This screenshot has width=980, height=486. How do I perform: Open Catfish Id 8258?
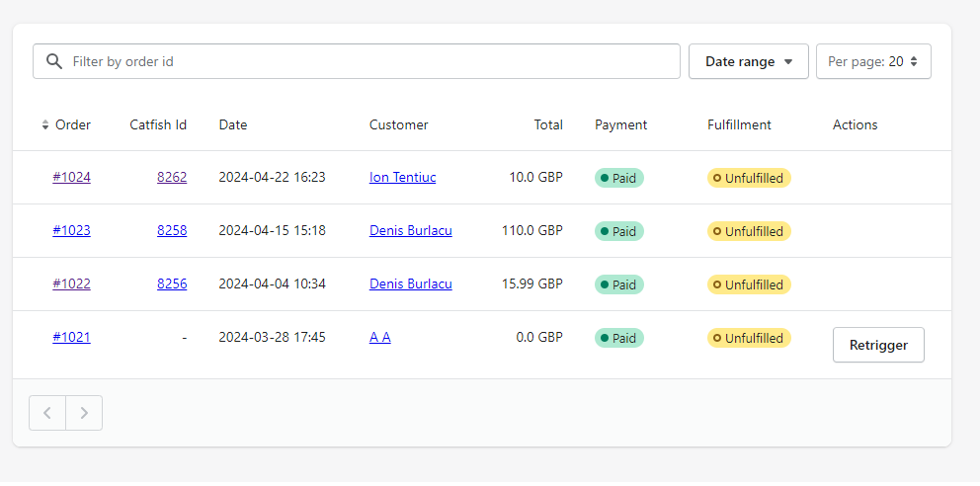click(172, 230)
